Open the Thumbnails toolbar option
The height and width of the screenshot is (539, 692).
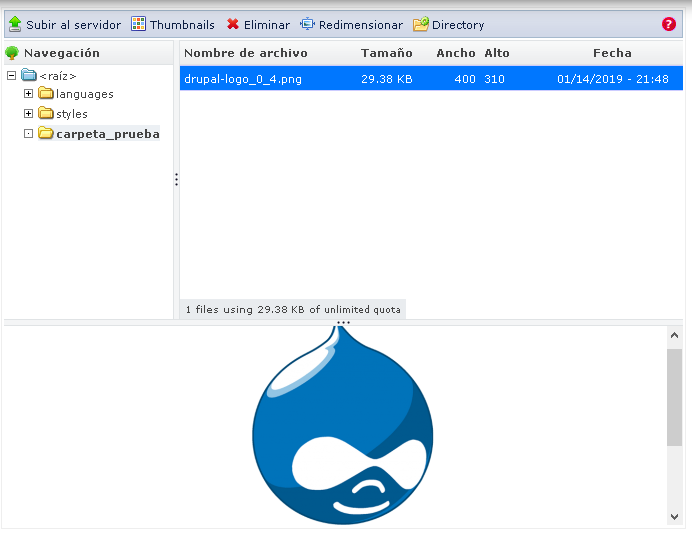[x=173, y=25]
